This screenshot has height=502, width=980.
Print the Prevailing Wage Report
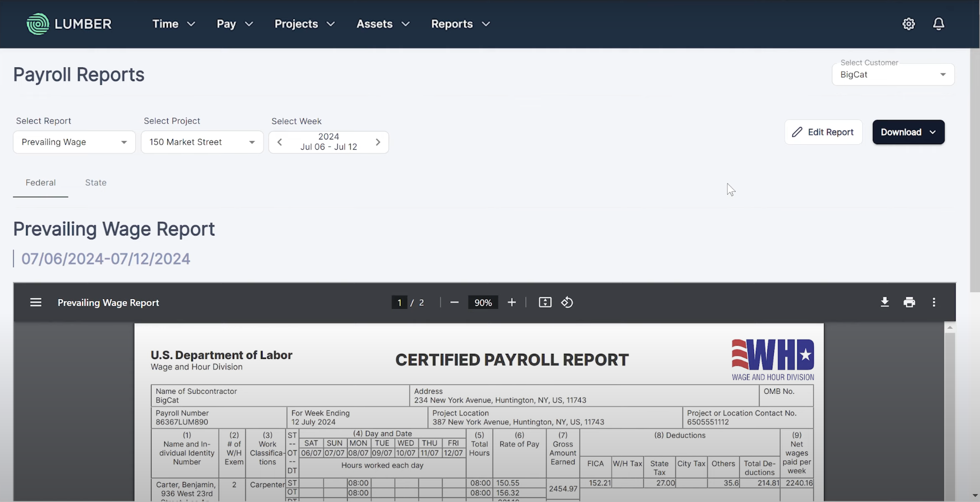coord(909,302)
